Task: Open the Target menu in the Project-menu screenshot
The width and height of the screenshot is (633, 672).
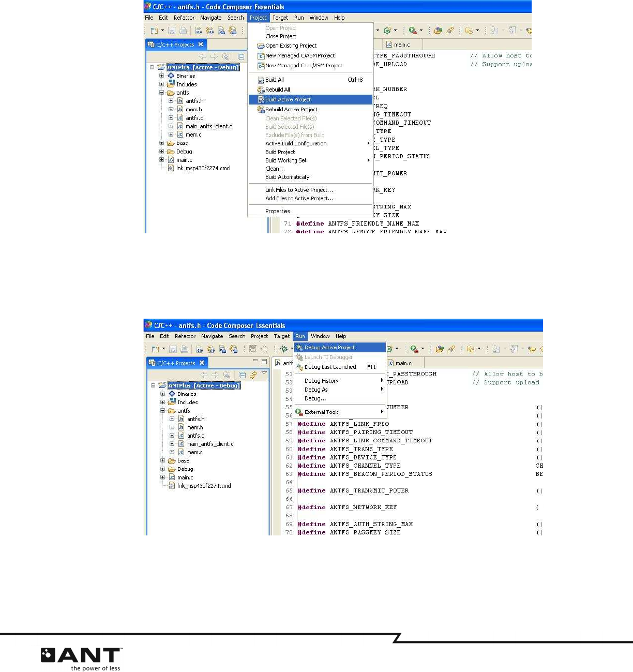Action: tap(280, 18)
